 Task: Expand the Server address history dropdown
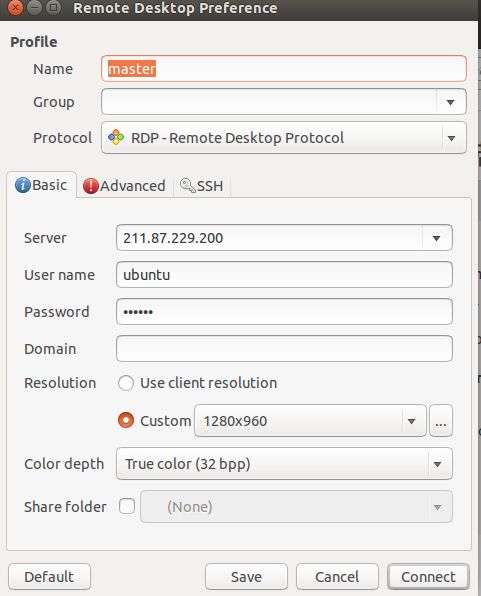click(x=437, y=238)
